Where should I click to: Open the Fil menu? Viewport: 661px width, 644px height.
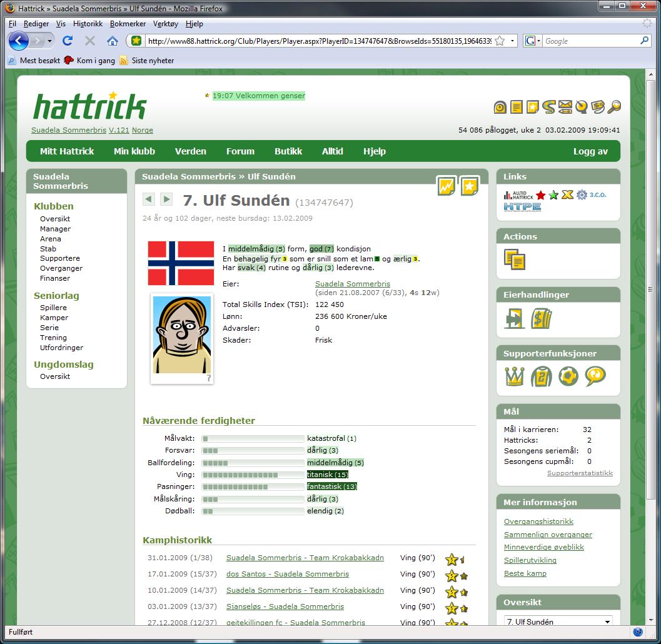(x=13, y=24)
